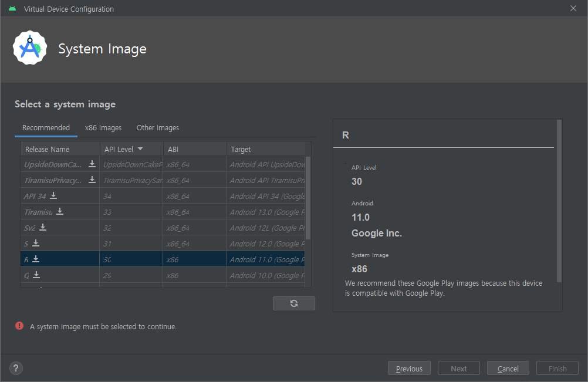Download the Q API 29 image
Viewport: 588px width, 382px height.
tap(36, 275)
